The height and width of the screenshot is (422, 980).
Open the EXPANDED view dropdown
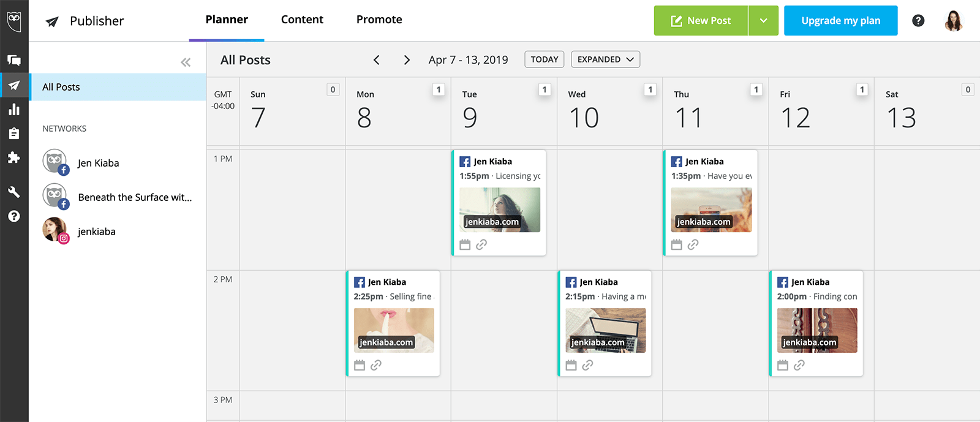click(x=605, y=59)
